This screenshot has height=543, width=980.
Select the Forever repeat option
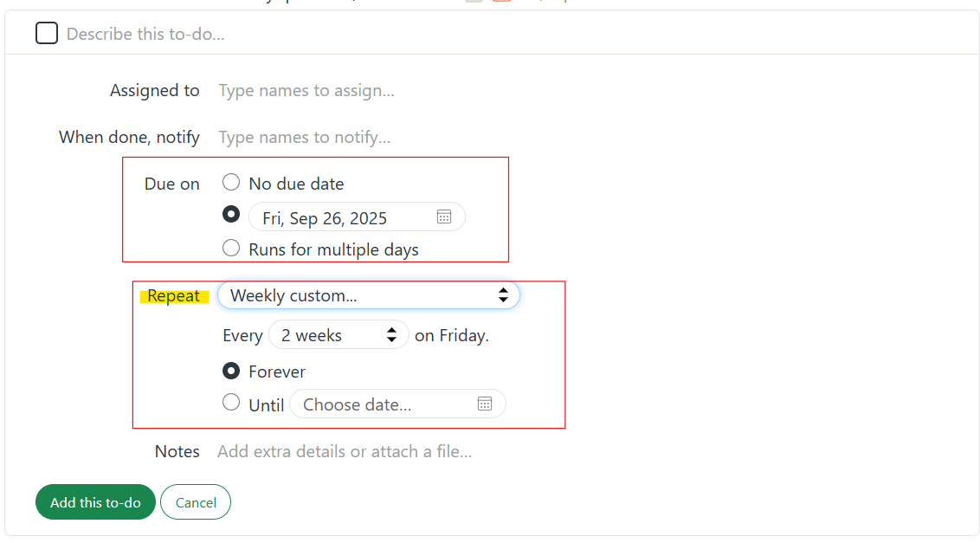231,371
